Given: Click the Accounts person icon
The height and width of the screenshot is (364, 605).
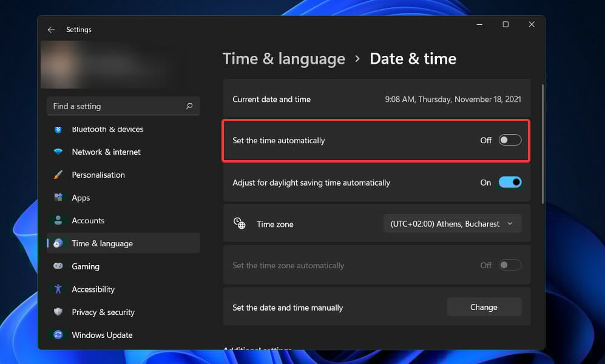Looking at the screenshot, I should [x=58, y=220].
